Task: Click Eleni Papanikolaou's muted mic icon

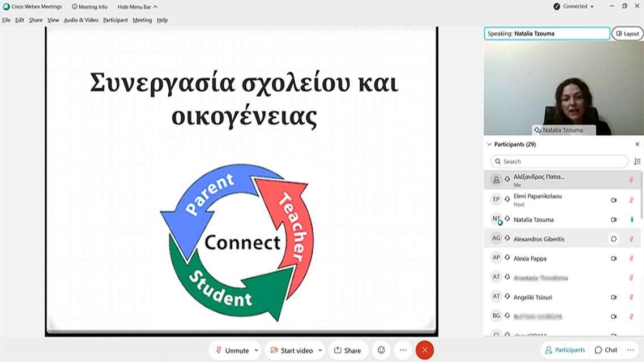Action: pyautogui.click(x=632, y=200)
